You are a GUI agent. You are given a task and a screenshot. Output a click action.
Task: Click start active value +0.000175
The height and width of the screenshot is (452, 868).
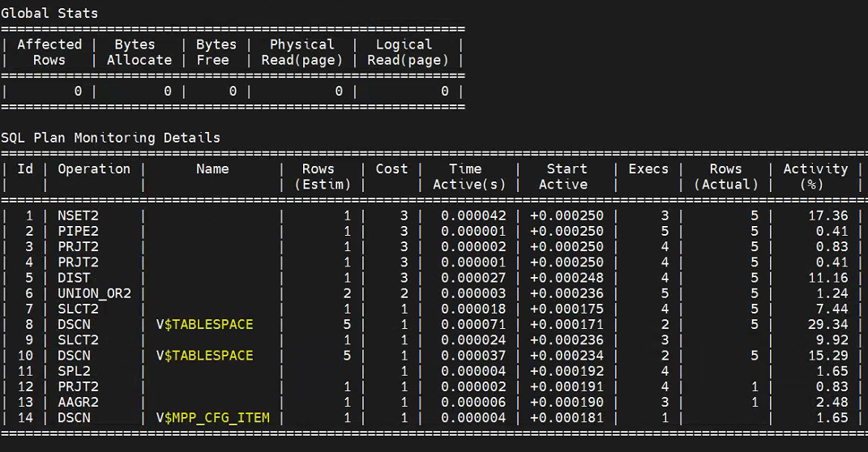pos(567,309)
